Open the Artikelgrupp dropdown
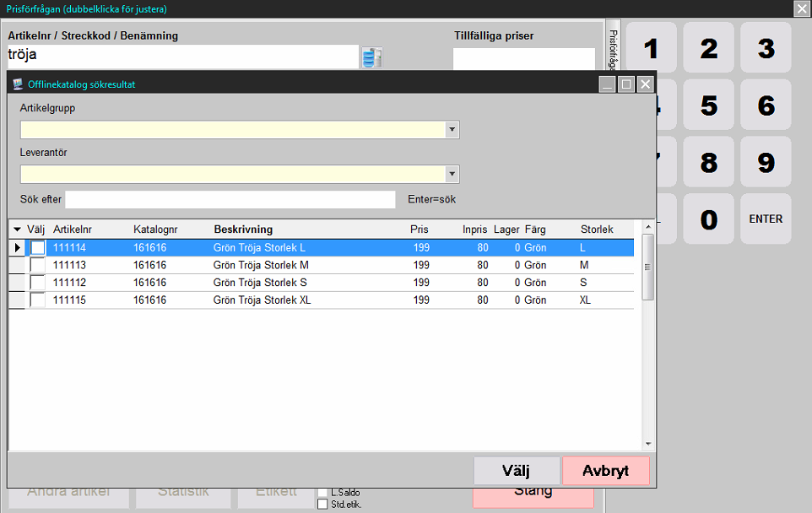 (452, 130)
